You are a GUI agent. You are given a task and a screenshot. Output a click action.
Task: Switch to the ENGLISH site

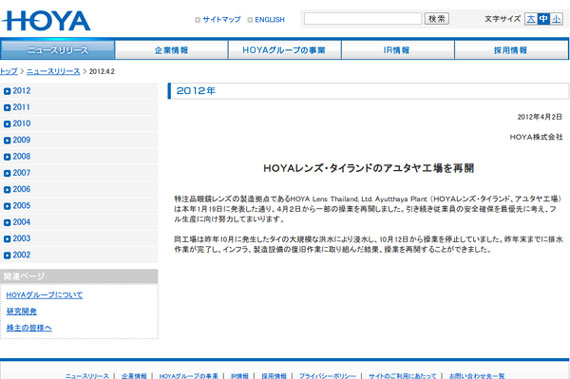(269, 20)
